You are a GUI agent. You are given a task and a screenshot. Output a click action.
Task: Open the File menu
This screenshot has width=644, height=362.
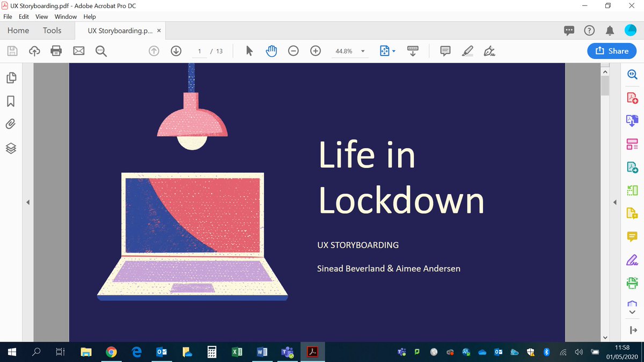pos(8,17)
